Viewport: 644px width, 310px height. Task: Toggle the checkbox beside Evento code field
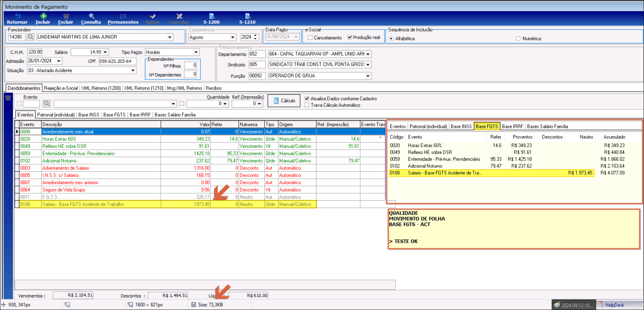coord(19,104)
